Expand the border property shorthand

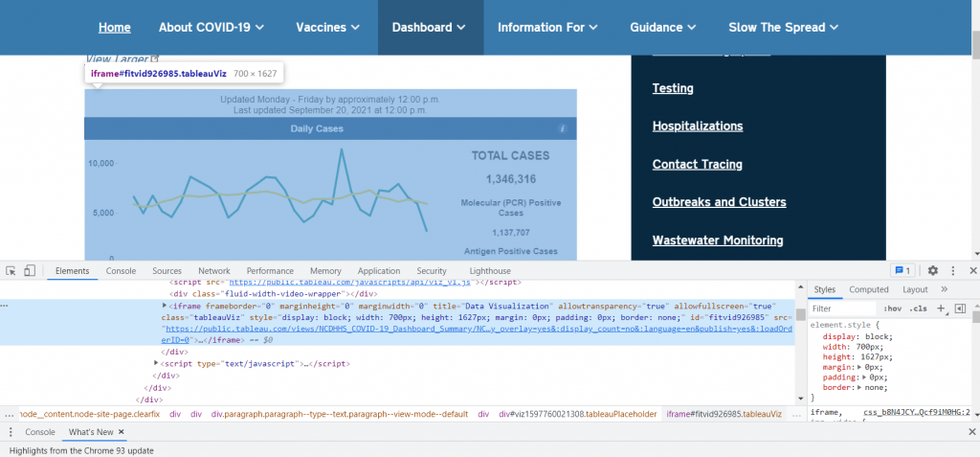coord(861,387)
